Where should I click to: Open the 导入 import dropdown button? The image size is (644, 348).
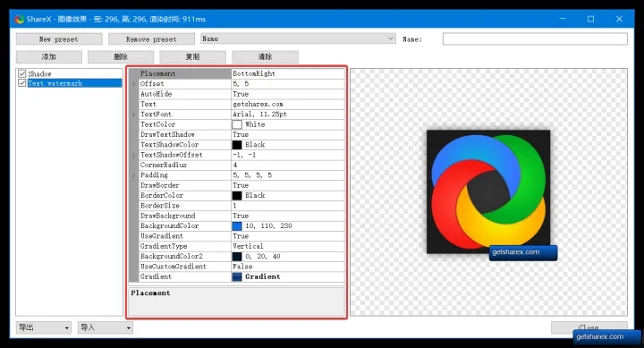point(106,327)
